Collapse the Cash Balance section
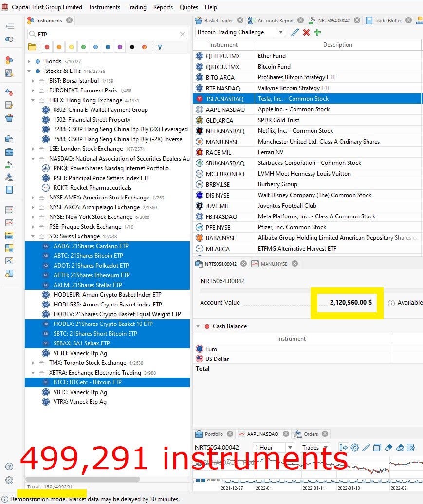The image size is (423, 504). pyautogui.click(x=198, y=326)
